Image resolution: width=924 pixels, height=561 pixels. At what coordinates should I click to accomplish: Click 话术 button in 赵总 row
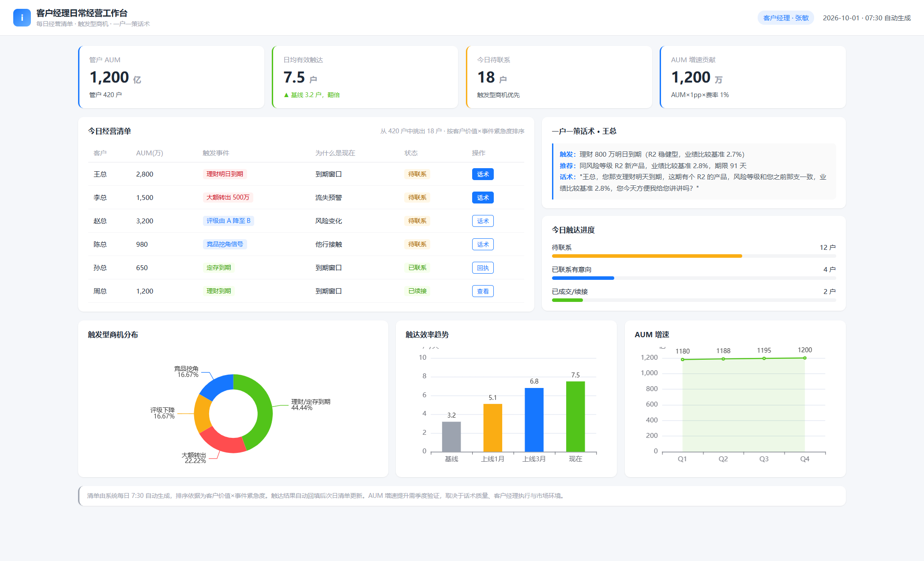(x=483, y=221)
